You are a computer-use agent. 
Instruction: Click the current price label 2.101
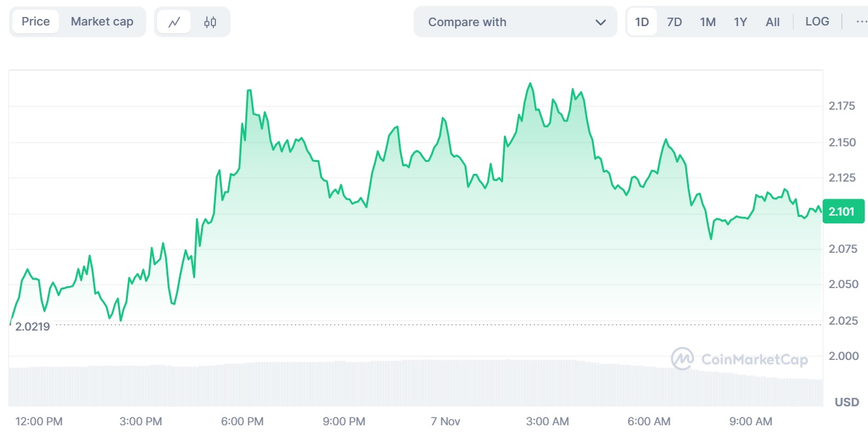(x=843, y=212)
